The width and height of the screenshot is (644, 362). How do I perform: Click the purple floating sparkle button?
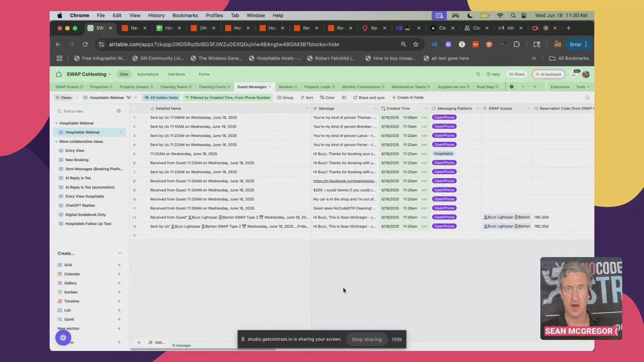pos(63,338)
